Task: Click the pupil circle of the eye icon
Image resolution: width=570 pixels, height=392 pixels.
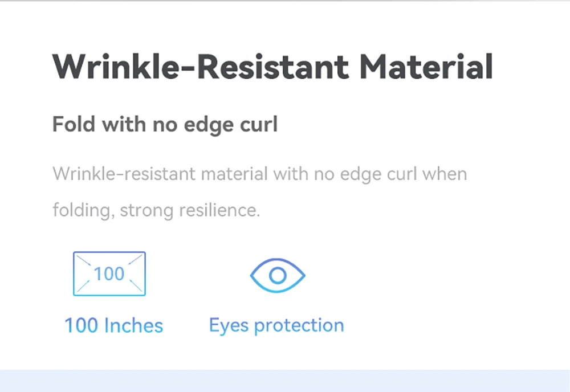Action: point(278,276)
